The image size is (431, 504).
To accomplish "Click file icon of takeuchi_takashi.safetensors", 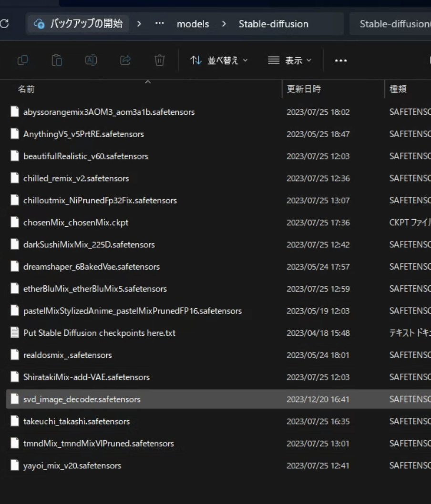I will pyautogui.click(x=15, y=421).
